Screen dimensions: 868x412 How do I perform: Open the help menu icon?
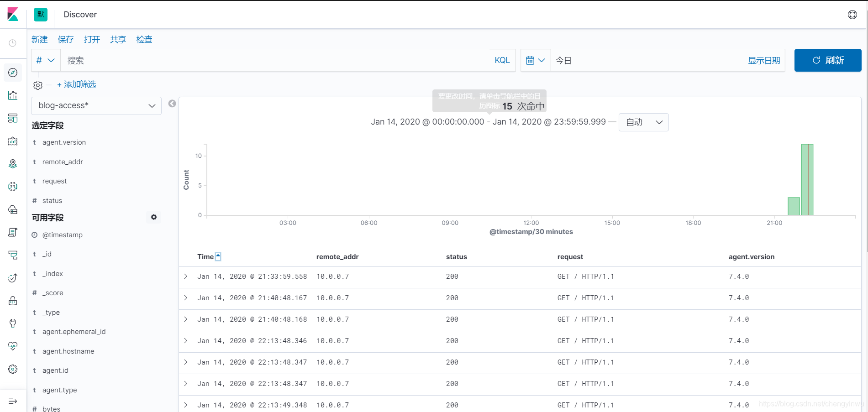[x=852, y=15]
